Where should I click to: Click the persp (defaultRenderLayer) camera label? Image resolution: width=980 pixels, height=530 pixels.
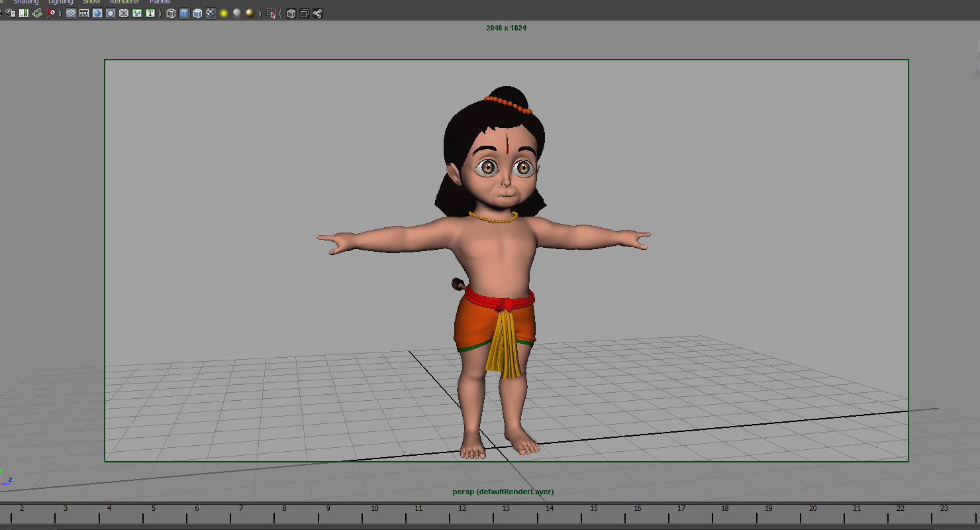pyautogui.click(x=503, y=492)
